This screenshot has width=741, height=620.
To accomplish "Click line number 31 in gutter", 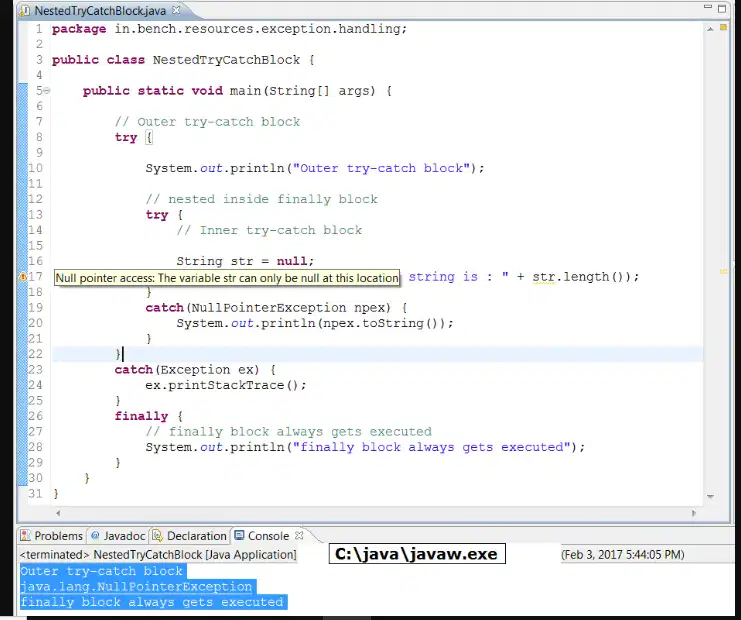I will [x=35, y=493].
